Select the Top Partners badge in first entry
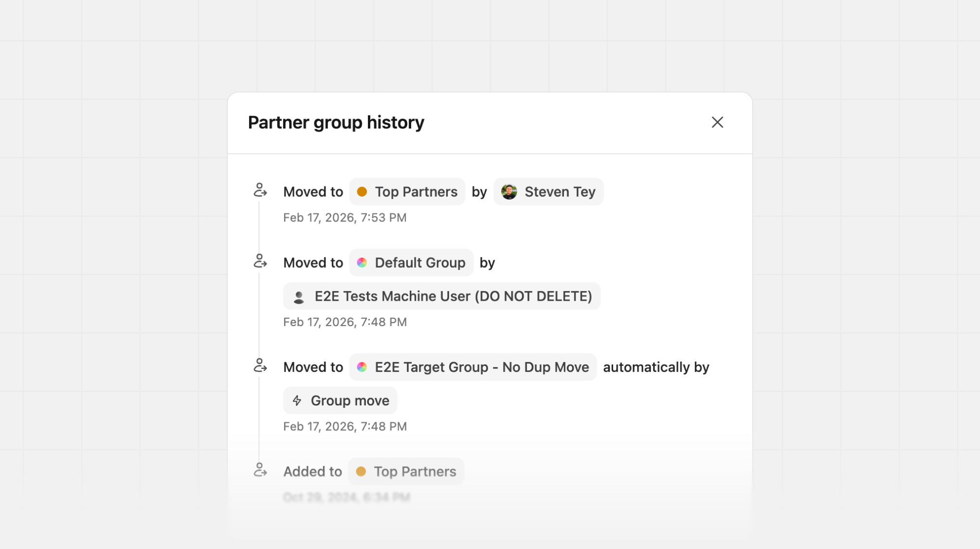The image size is (980, 549). (x=407, y=191)
